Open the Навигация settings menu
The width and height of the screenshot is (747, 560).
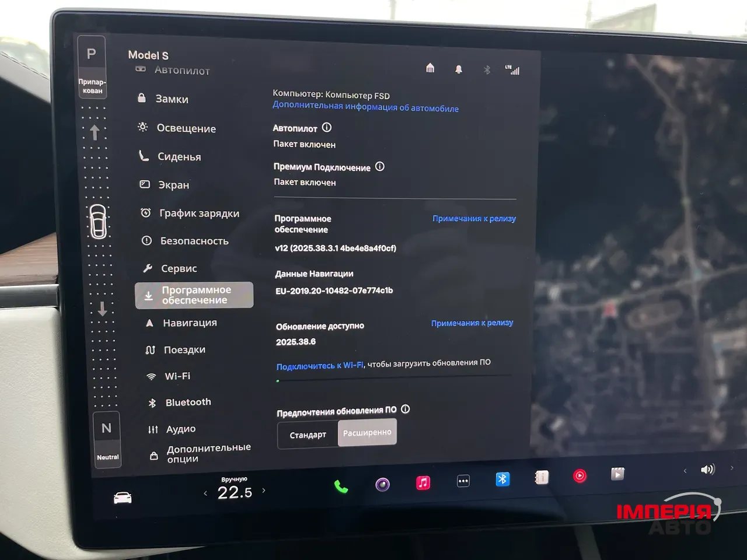pos(190,323)
